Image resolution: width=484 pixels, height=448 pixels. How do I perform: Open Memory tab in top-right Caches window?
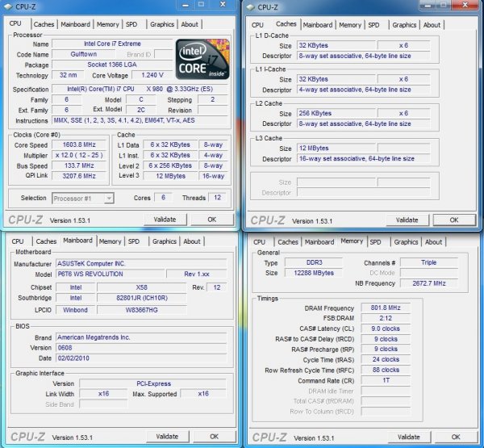click(x=350, y=25)
